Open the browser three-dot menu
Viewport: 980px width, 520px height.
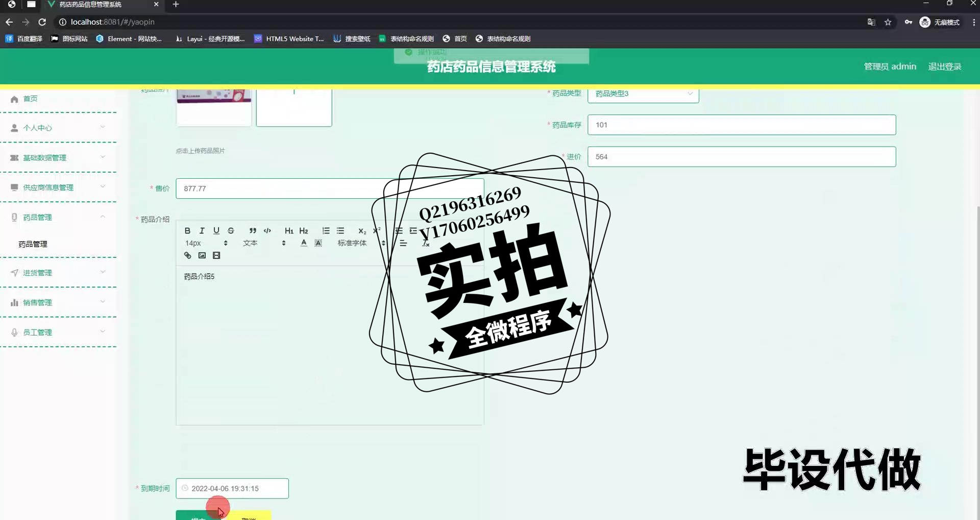click(x=974, y=22)
